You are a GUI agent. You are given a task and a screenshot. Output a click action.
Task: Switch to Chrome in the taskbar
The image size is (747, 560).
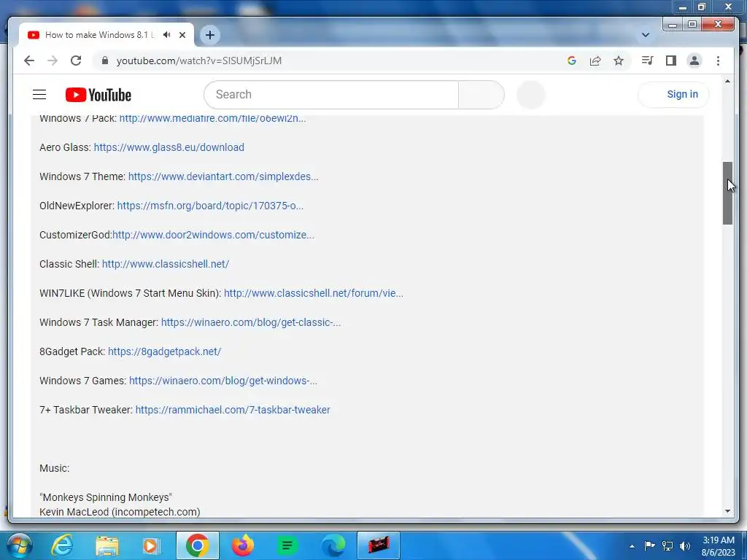197,545
